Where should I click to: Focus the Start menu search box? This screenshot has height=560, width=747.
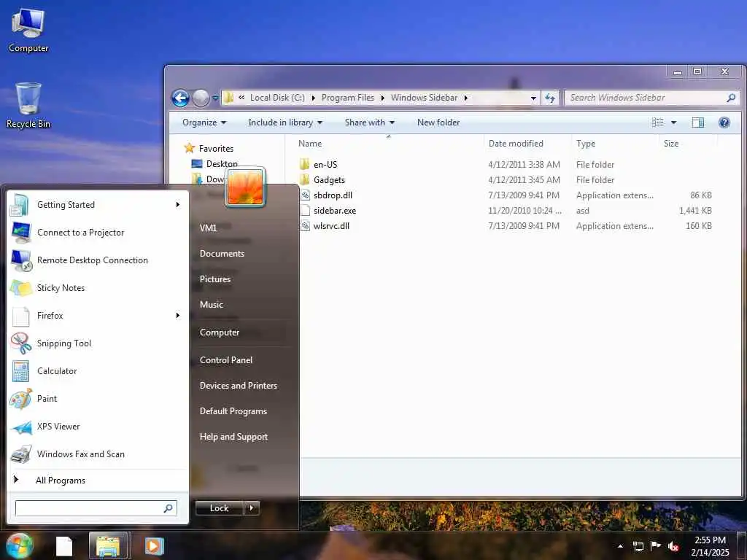tap(96, 508)
